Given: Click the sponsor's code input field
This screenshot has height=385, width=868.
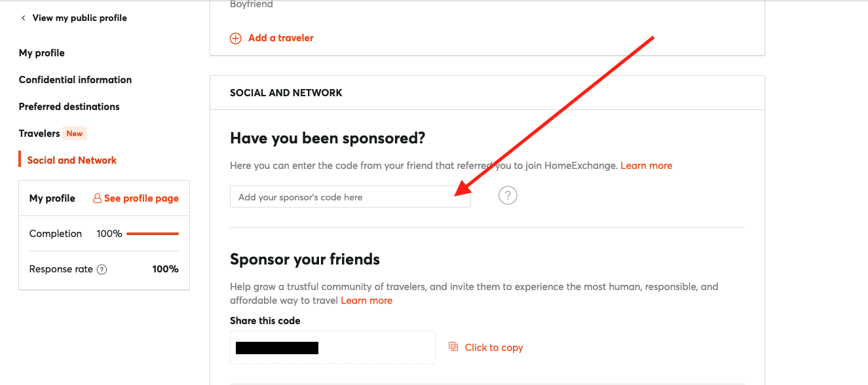Looking at the screenshot, I should pyautogui.click(x=350, y=197).
